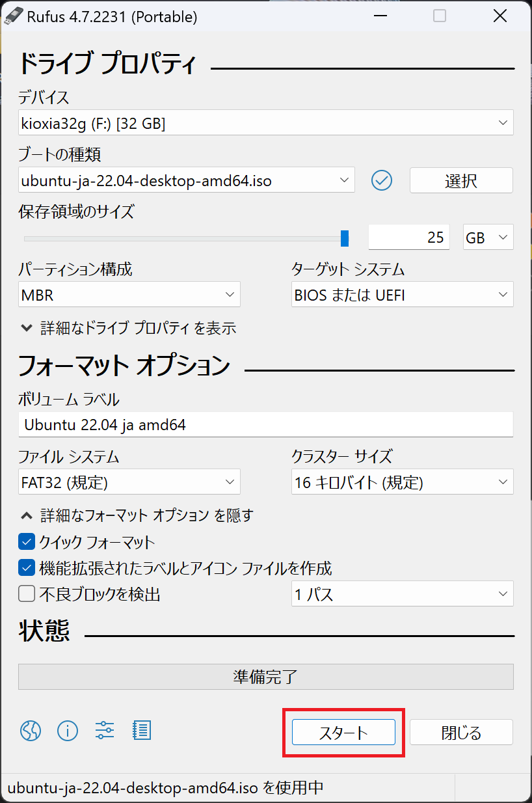
Task: Close the Rufus window
Action: click(499, 16)
